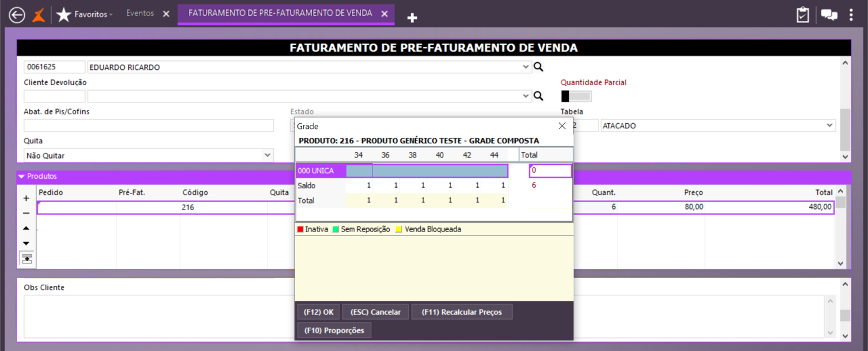868x351 pixels.
Task: Remove product row with minus icon
Action: click(x=26, y=213)
